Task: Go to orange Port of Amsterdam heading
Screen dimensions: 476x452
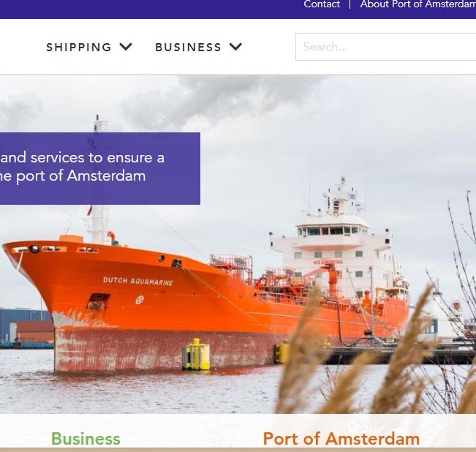Action: tap(341, 439)
